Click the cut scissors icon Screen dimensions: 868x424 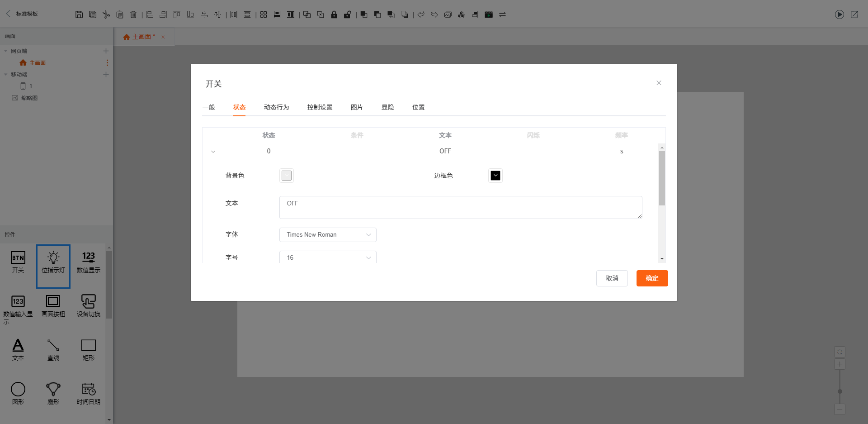click(x=106, y=14)
